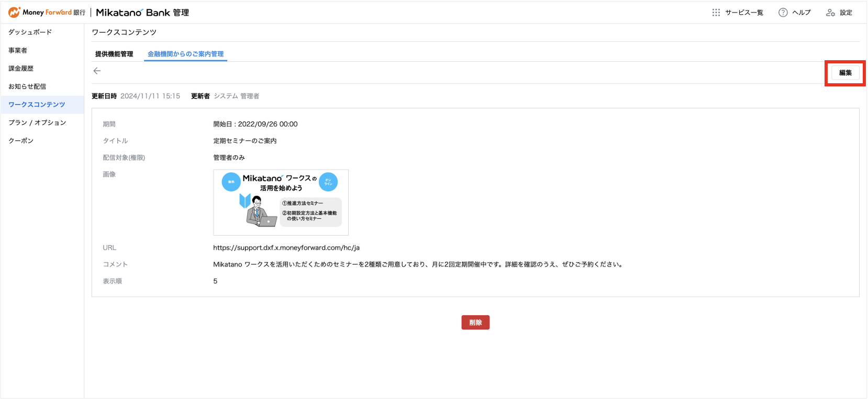
Task: Click the red 削除 button
Action: (x=475, y=323)
